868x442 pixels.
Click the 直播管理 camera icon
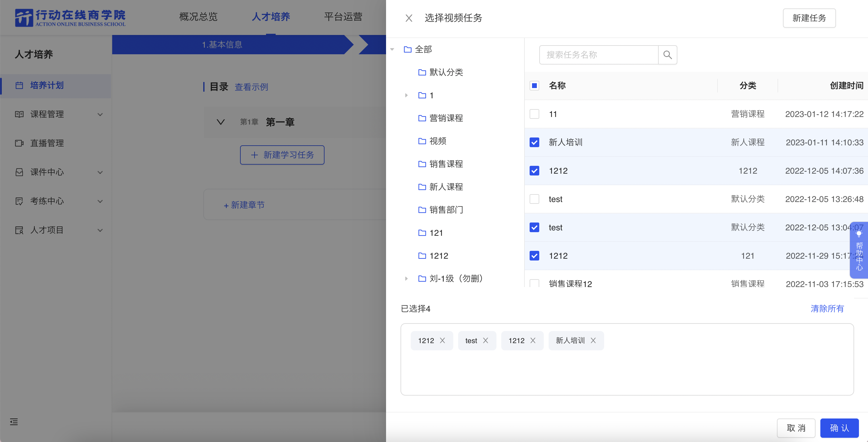[x=20, y=143]
